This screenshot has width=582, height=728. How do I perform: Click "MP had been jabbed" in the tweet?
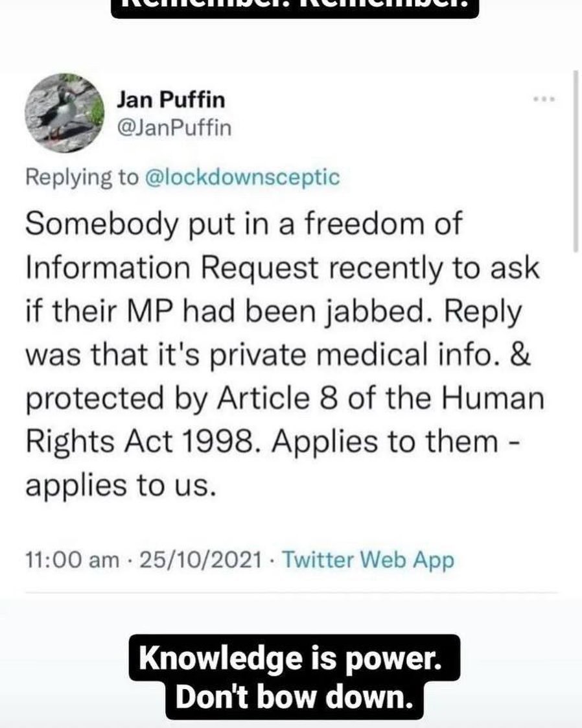click(x=241, y=312)
